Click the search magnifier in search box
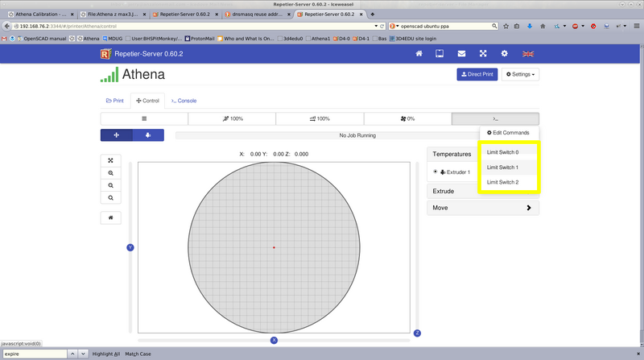The width and height of the screenshot is (644, 360). [x=494, y=26]
